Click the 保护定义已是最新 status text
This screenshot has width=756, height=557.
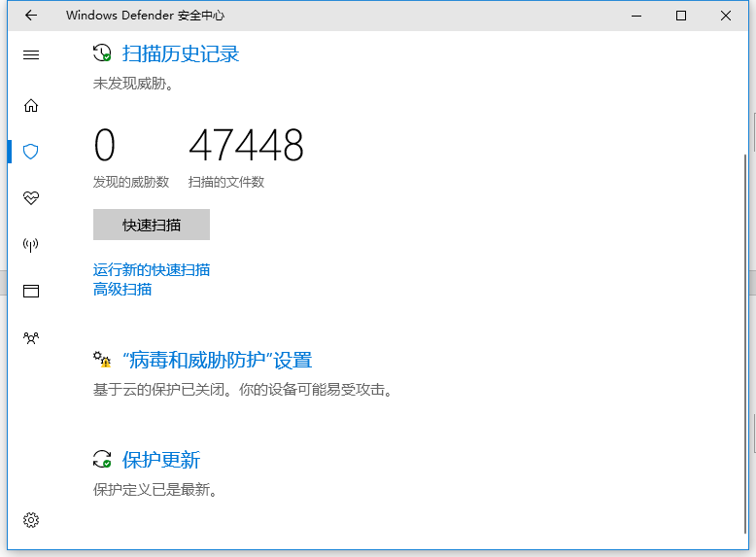coord(155,490)
